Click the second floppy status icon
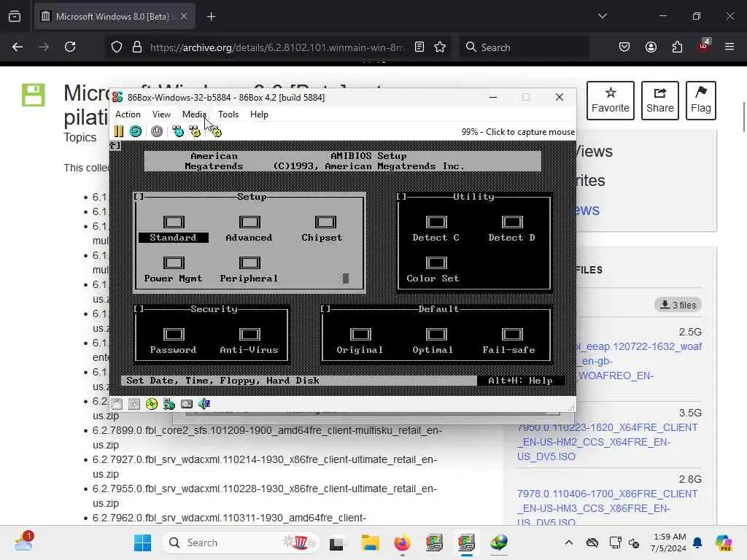 (x=134, y=404)
